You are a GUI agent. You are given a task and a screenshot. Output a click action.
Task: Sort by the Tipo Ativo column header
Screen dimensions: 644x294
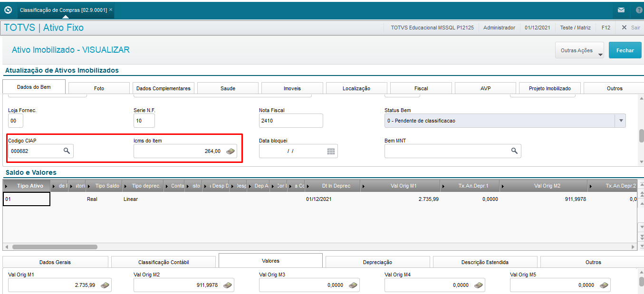coord(27,186)
